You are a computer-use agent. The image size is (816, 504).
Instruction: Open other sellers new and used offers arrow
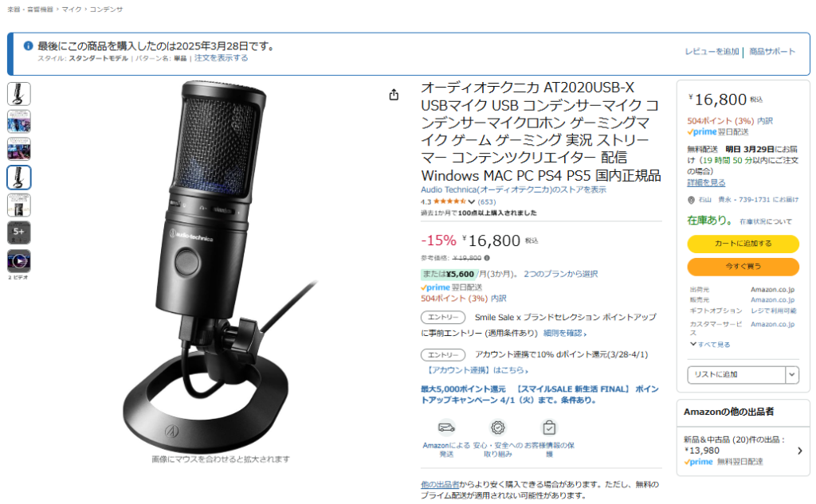tap(800, 451)
